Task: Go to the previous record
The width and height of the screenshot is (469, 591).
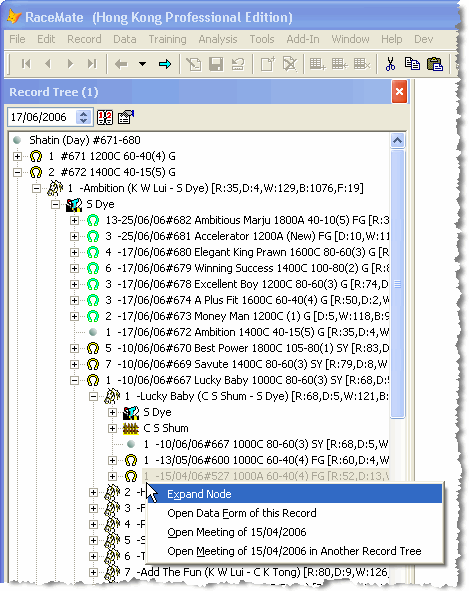Action: pyautogui.click(x=48, y=64)
